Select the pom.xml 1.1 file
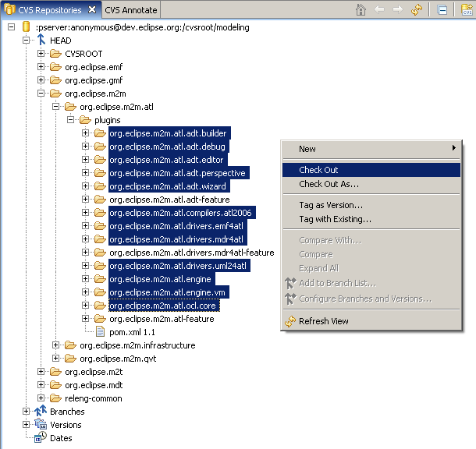The height and width of the screenshot is (449, 476). 132,332
